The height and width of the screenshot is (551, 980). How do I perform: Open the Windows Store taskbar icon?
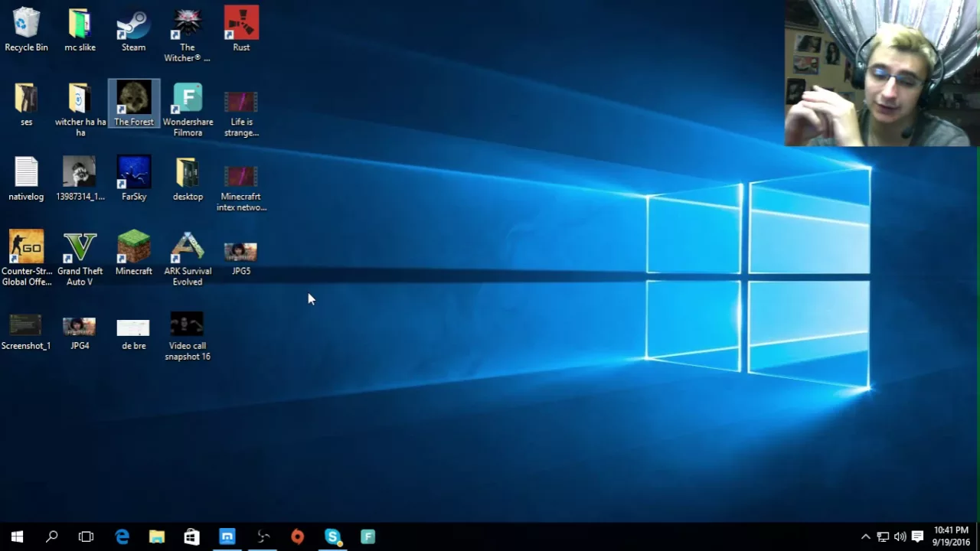191,536
